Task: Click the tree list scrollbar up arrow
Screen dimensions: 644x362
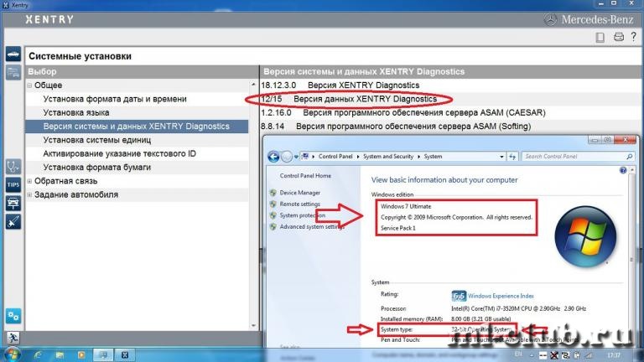Action: point(253,85)
